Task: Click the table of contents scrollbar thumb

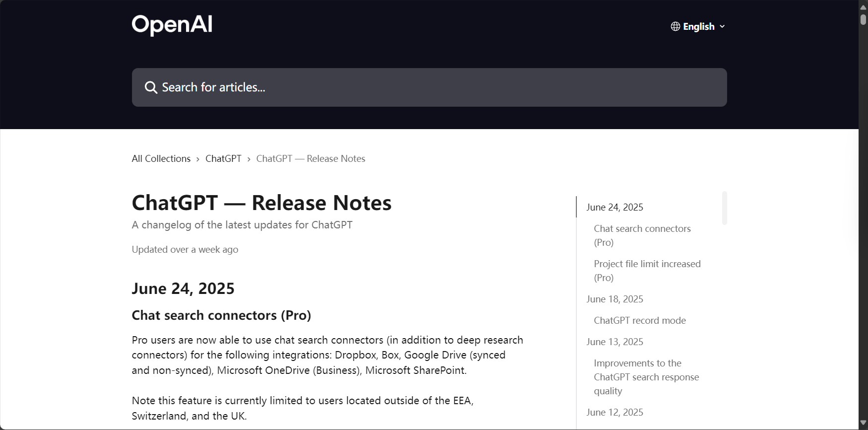Action: [x=725, y=208]
